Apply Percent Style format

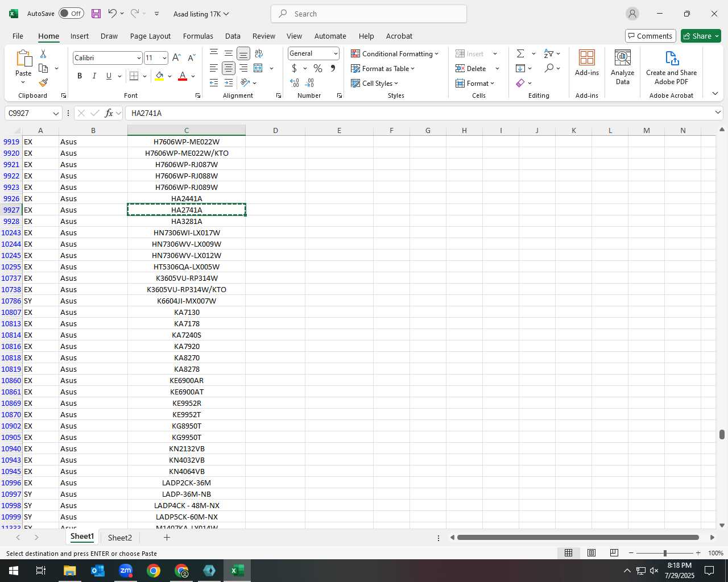(x=318, y=68)
